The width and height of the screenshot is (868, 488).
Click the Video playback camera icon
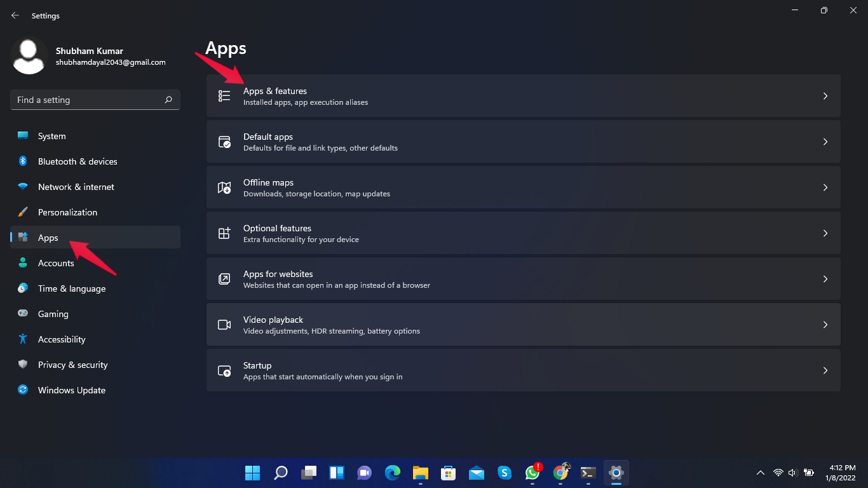[x=224, y=325]
